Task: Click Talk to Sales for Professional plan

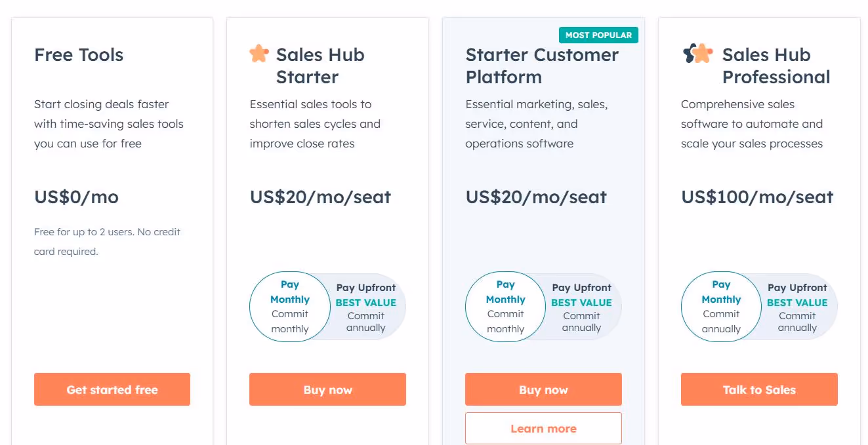Action: tap(759, 389)
